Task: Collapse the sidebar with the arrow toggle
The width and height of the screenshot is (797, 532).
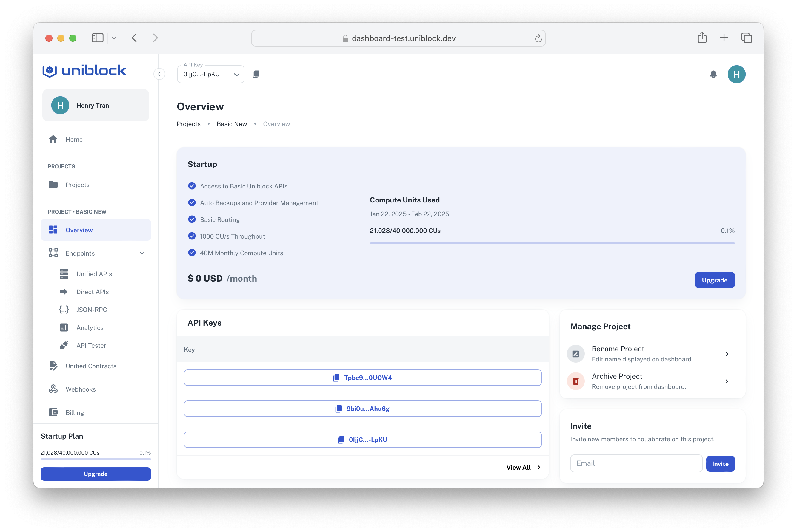Action: click(159, 74)
